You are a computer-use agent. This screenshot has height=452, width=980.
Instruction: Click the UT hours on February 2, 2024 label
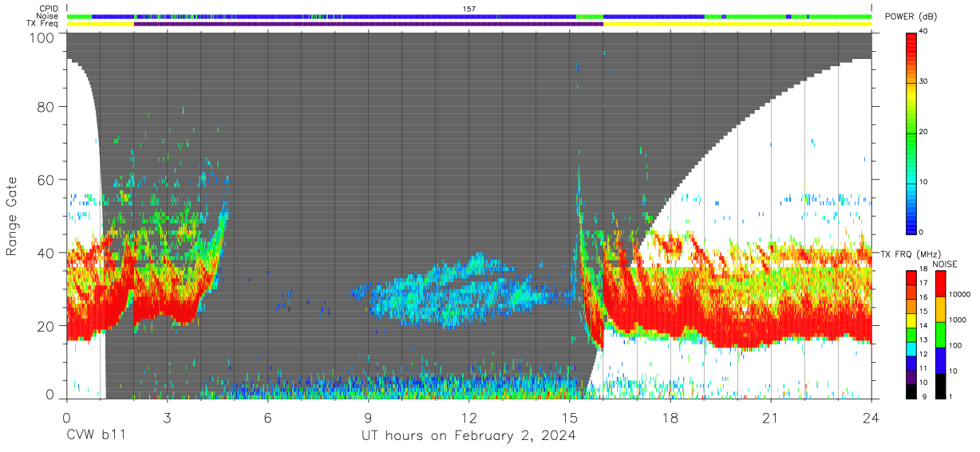469,435
